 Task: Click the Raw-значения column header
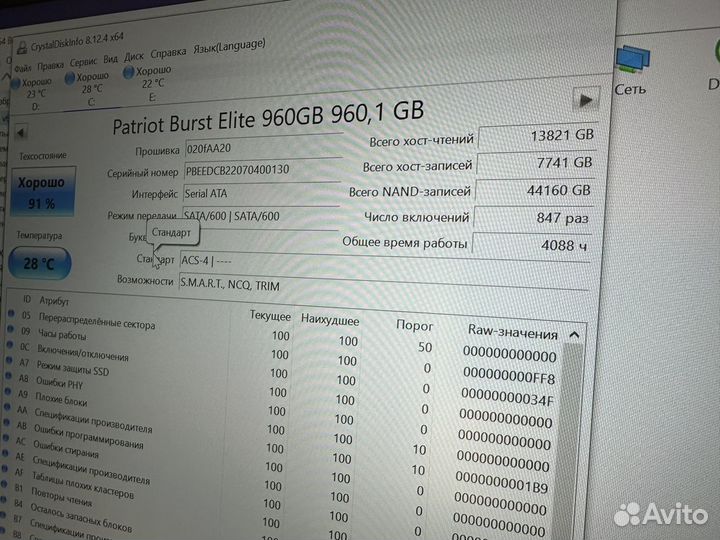(x=512, y=332)
